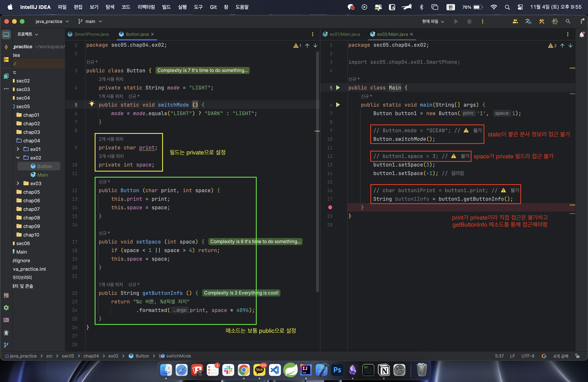Click the UTF-8 encoding status button
This screenshot has height=382, width=588.
pos(528,356)
